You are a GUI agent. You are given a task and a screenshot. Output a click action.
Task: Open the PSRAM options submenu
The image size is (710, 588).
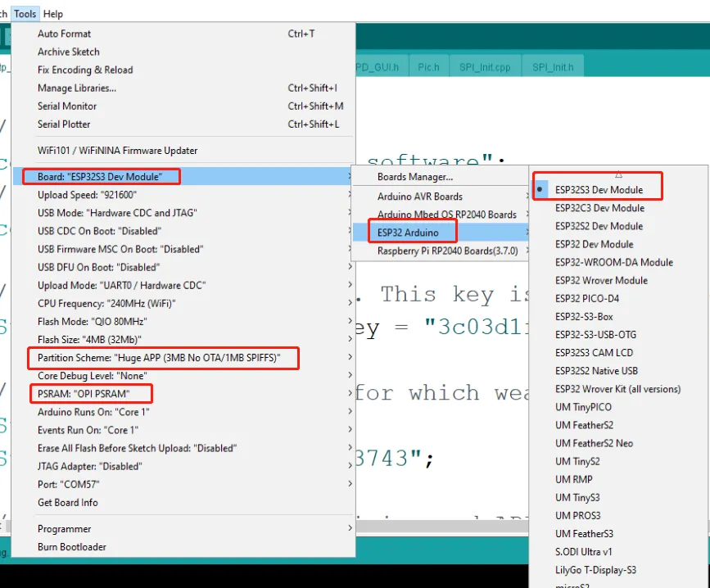point(183,394)
